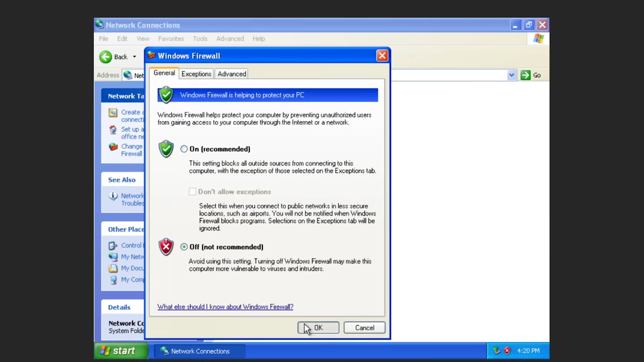Open the Favorites menu
This screenshot has width=644, height=362.
(171, 39)
